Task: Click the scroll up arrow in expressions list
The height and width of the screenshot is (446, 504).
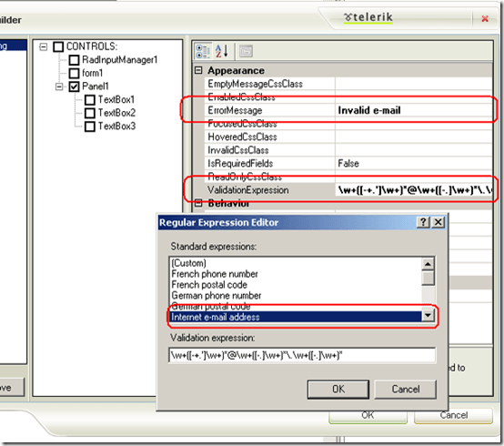Action: click(428, 264)
